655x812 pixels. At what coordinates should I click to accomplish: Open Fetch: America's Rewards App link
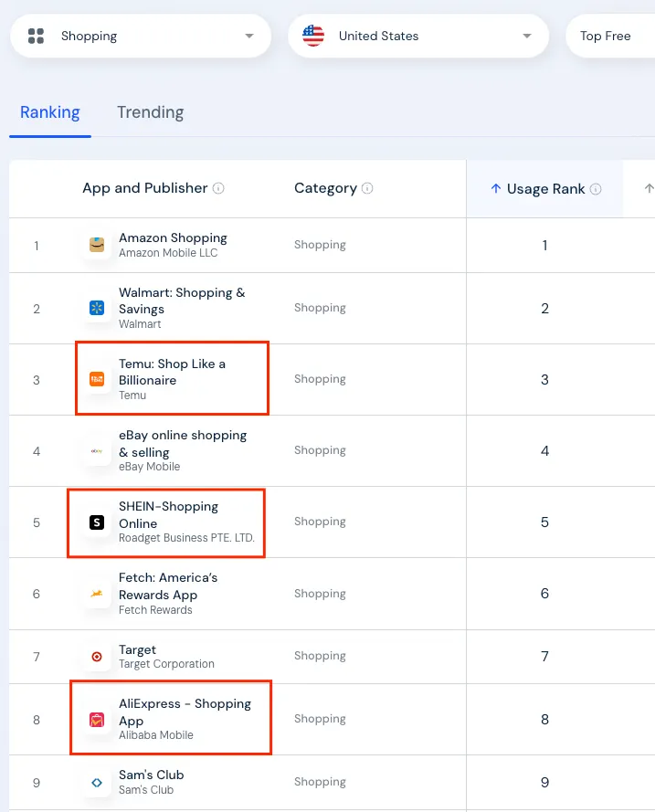[x=168, y=586]
